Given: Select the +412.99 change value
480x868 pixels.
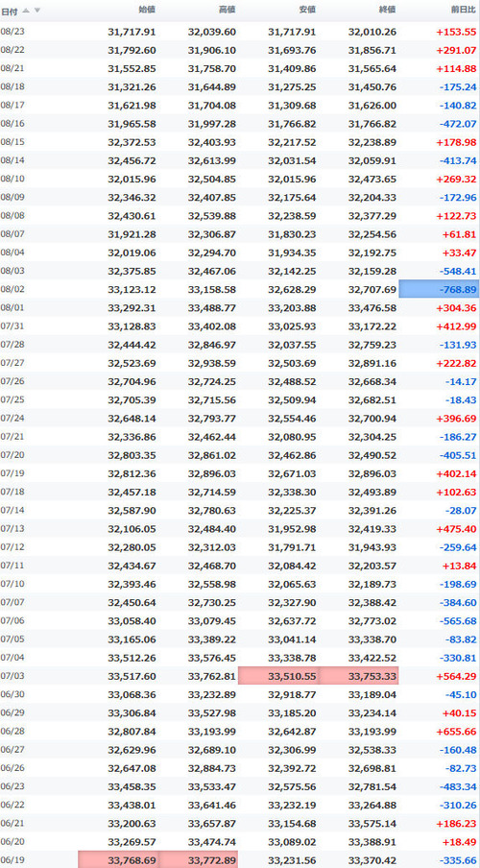Looking at the screenshot, I should pos(456,326).
